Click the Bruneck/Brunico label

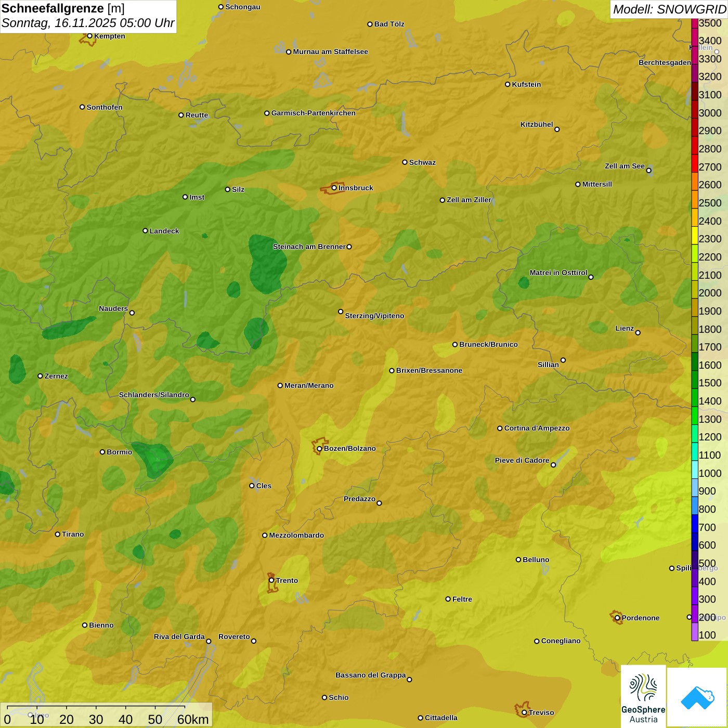pyautogui.click(x=489, y=344)
